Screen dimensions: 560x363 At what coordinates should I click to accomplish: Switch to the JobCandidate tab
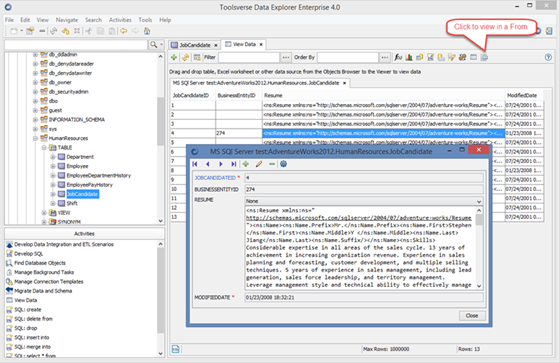point(195,45)
